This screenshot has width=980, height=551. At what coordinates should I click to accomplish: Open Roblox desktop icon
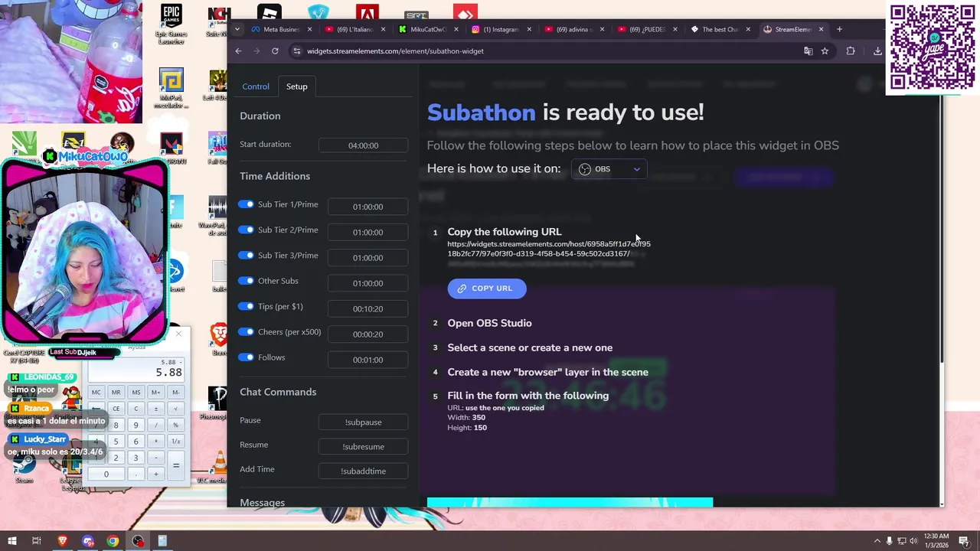pos(269,13)
